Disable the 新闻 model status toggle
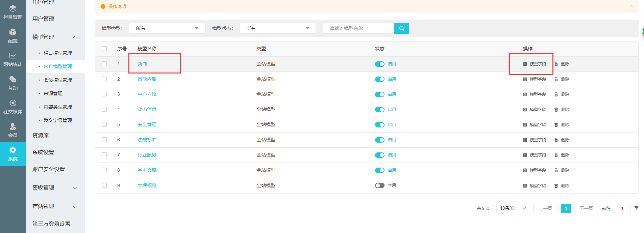The image size is (644, 233). pos(379,64)
